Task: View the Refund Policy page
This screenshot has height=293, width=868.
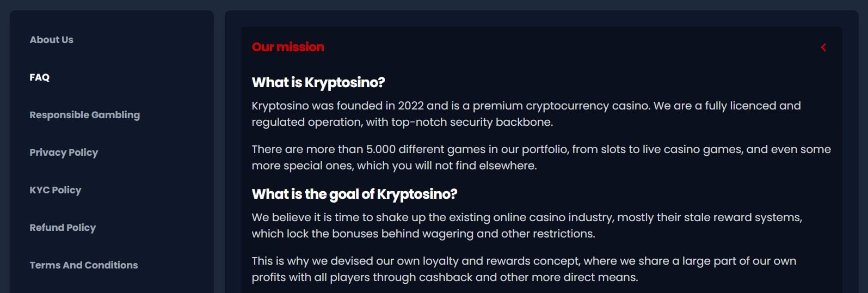Action: click(x=63, y=228)
